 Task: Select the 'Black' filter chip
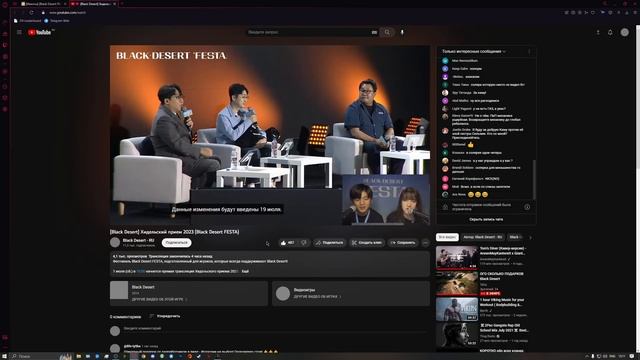click(x=514, y=237)
